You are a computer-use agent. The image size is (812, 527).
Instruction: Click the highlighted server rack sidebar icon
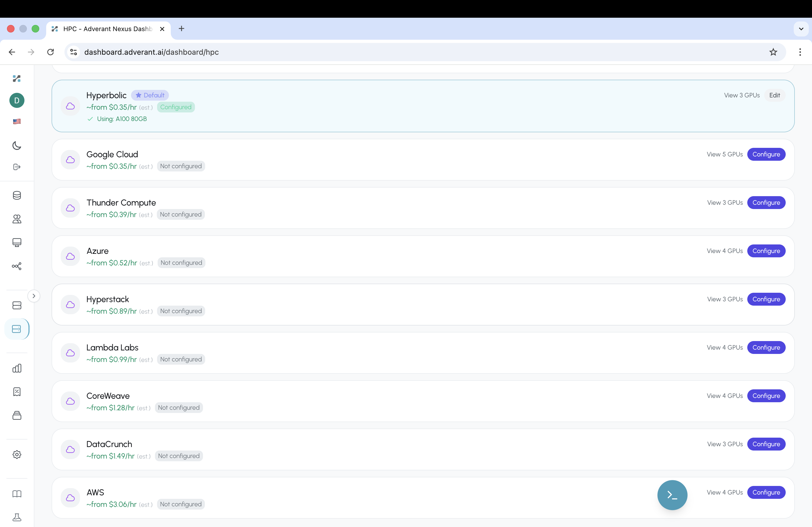point(16,329)
